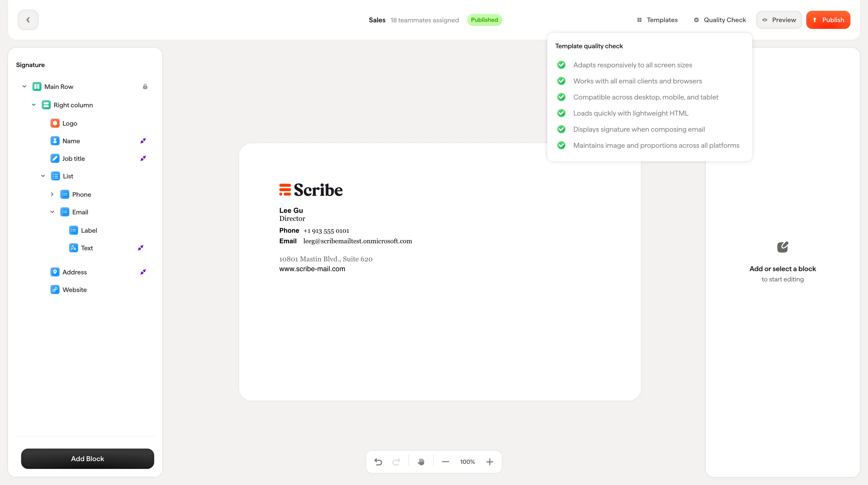
Task: Collapse the Right column group
Action: pos(34,105)
